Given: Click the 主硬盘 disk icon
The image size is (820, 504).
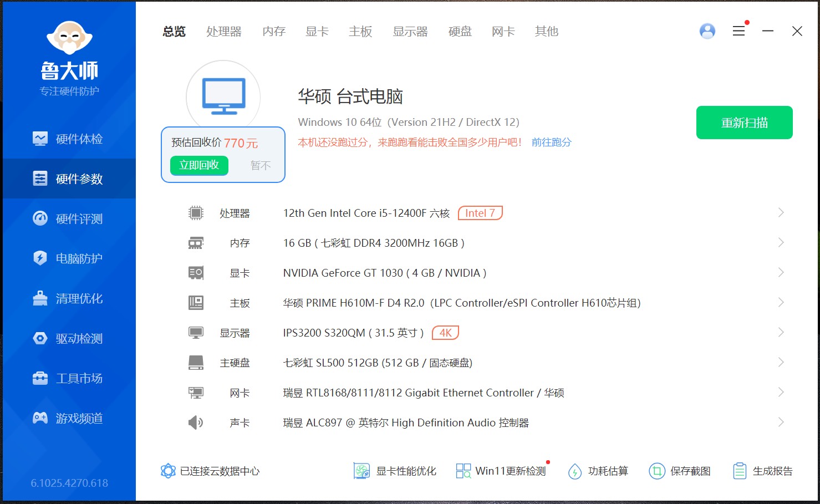Looking at the screenshot, I should pos(196,363).
